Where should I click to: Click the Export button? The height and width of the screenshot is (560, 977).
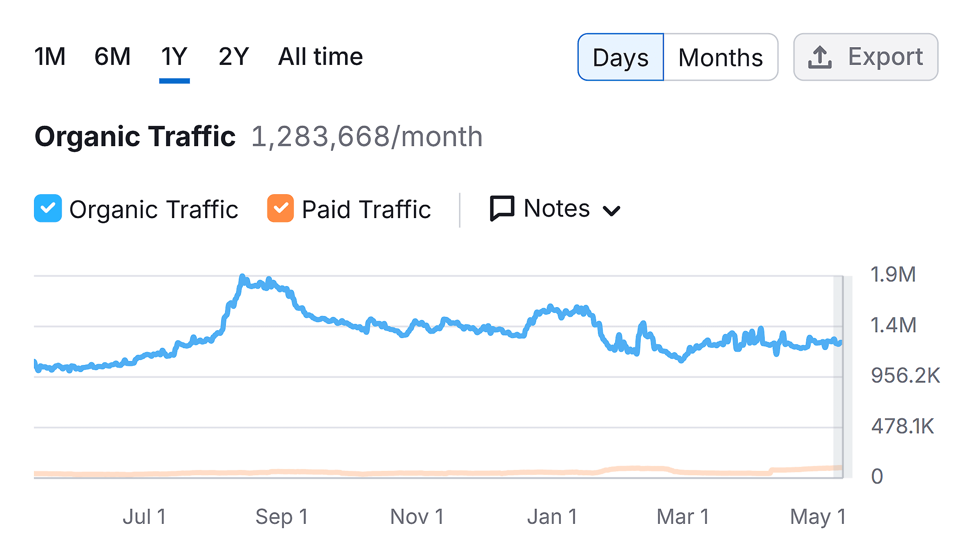(x=866, y=57)
